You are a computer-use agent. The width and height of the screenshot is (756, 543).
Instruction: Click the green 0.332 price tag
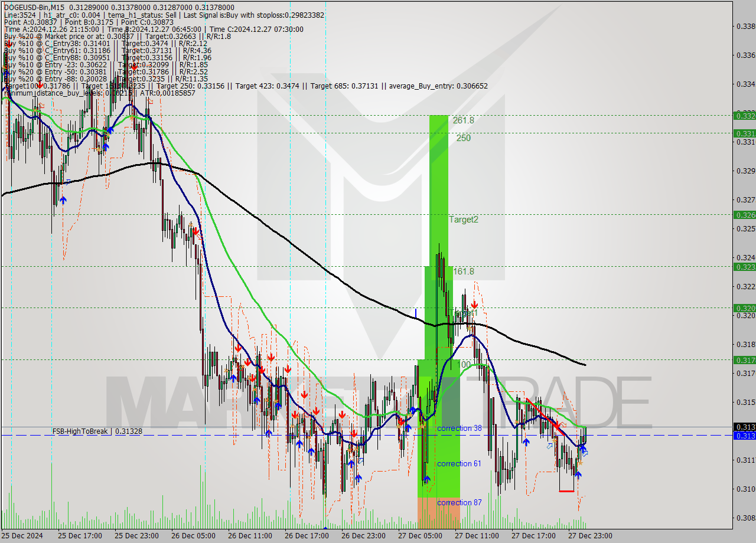coord(744,116)
